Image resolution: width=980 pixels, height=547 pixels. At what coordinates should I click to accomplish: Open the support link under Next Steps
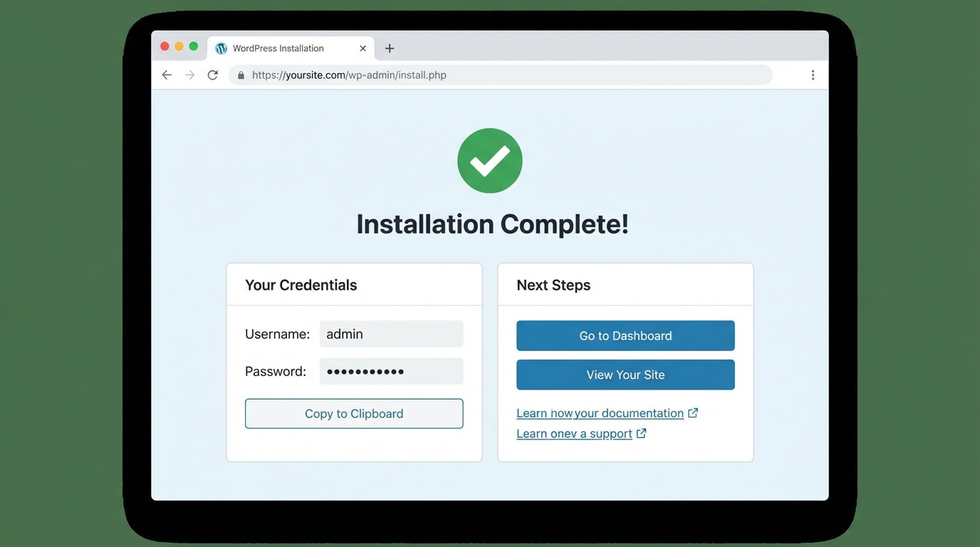tap(574, 433)
